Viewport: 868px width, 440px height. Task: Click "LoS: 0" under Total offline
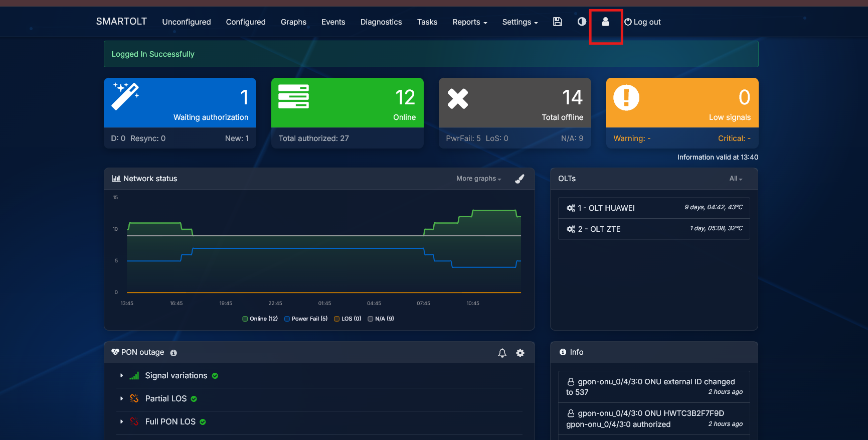(497, 138)
